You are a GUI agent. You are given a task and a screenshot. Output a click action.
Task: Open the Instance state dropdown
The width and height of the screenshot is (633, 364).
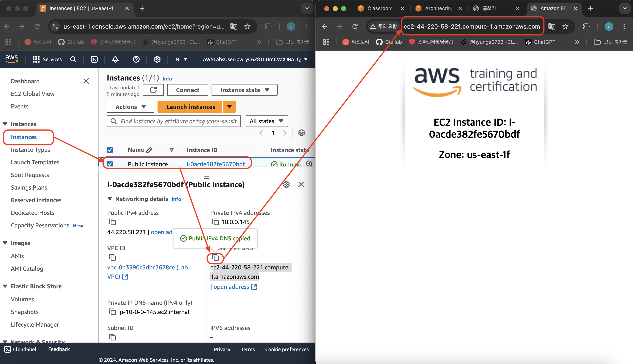[244, 90]
